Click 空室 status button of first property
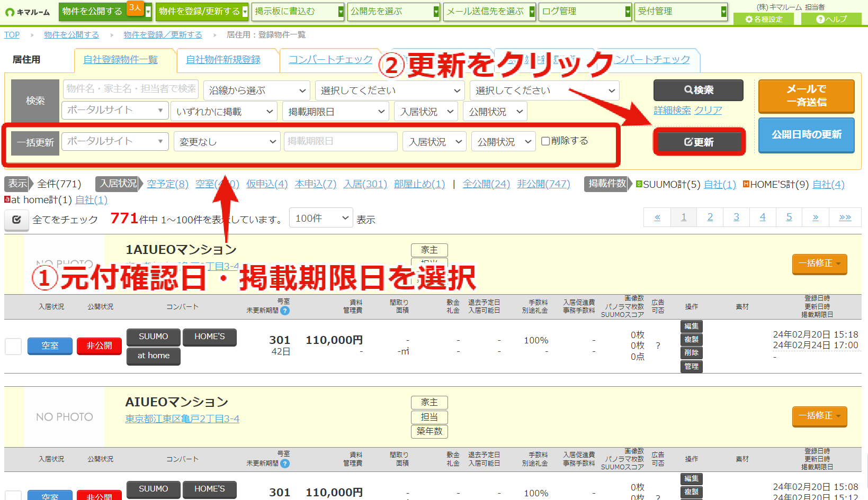This screenshot has width=868, height=500. click(x=50, y=346)
